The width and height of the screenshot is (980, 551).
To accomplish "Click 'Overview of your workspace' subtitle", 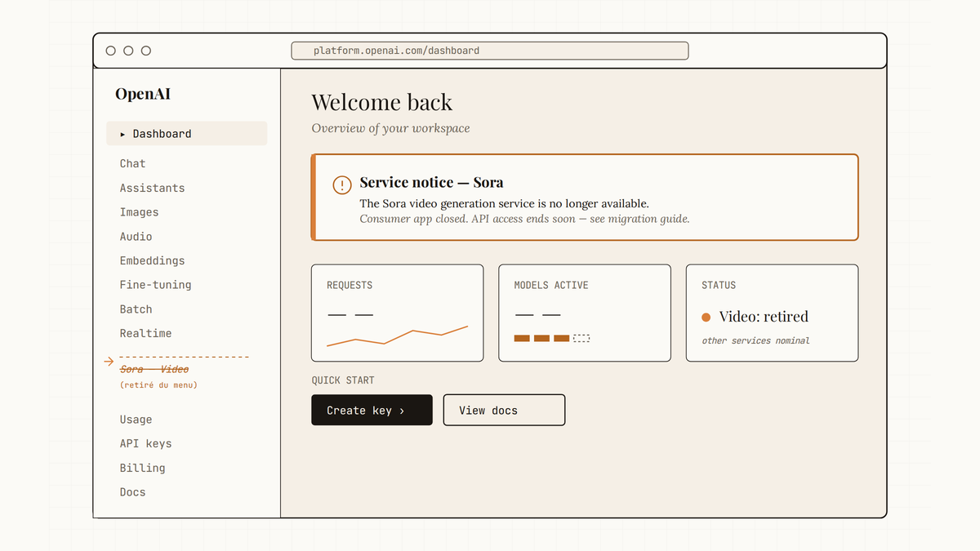I will point(390,128).
